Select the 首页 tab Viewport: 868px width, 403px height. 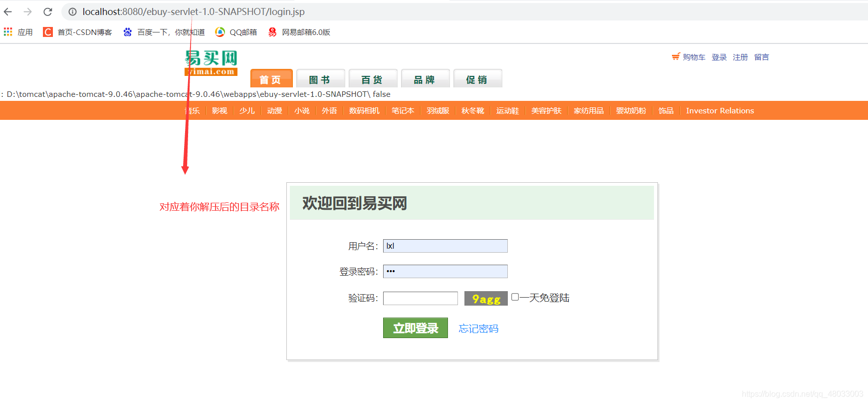pyautogui.click(x=271, y=78)
